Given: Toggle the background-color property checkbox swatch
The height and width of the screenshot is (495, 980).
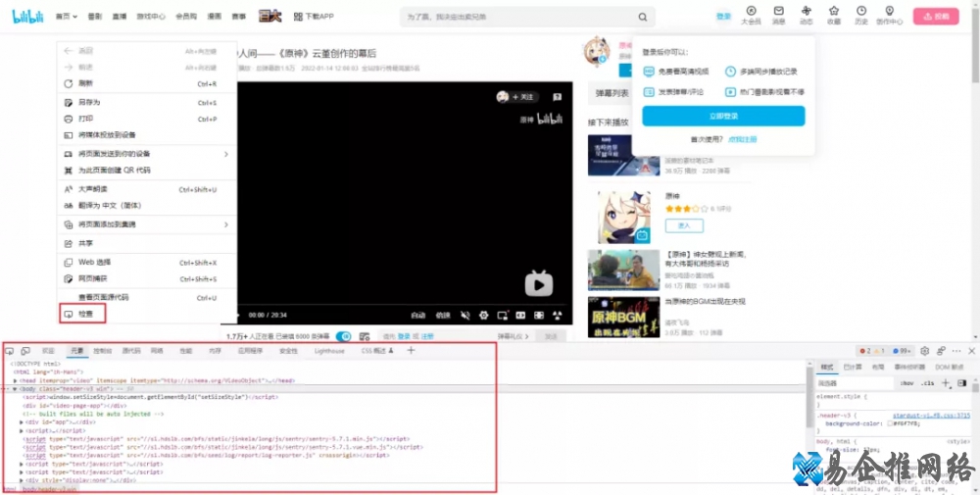Looking at the screenshot, I should [891, 423].
